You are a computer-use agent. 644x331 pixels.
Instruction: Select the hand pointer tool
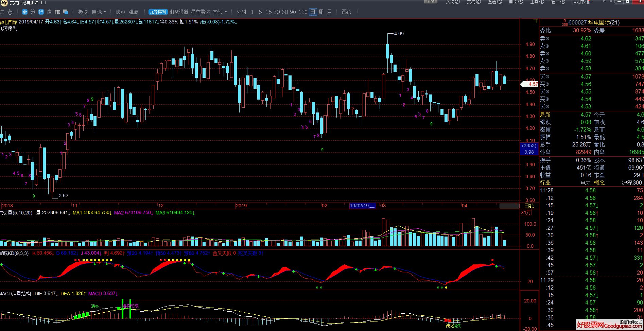pyautogui.click(x=10, y=12)
